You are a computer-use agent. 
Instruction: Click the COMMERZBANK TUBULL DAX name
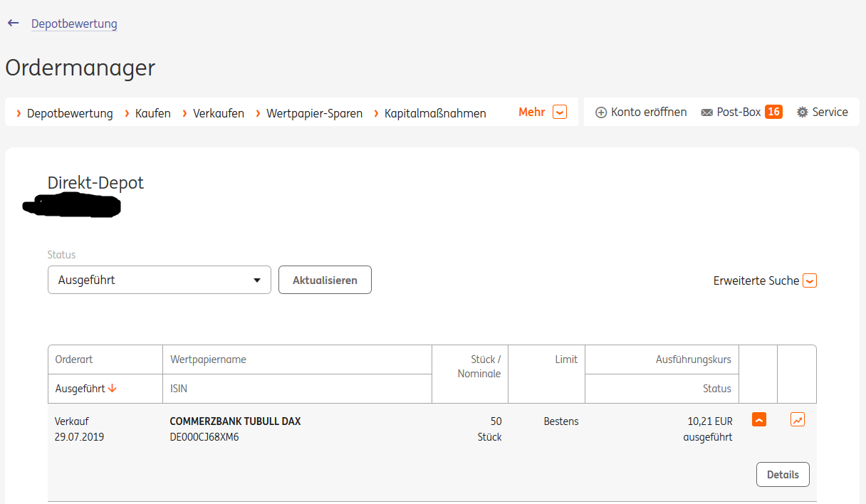235,421
